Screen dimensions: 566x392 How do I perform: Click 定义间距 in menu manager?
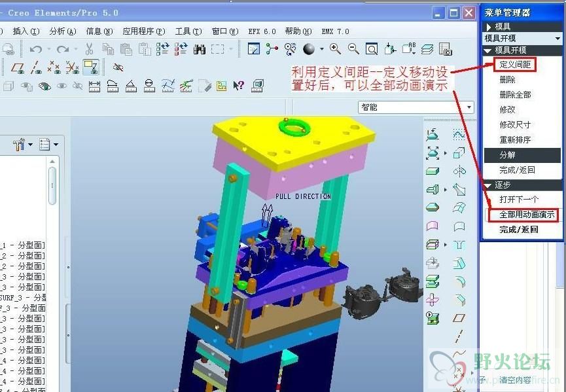tap(515, 65)
